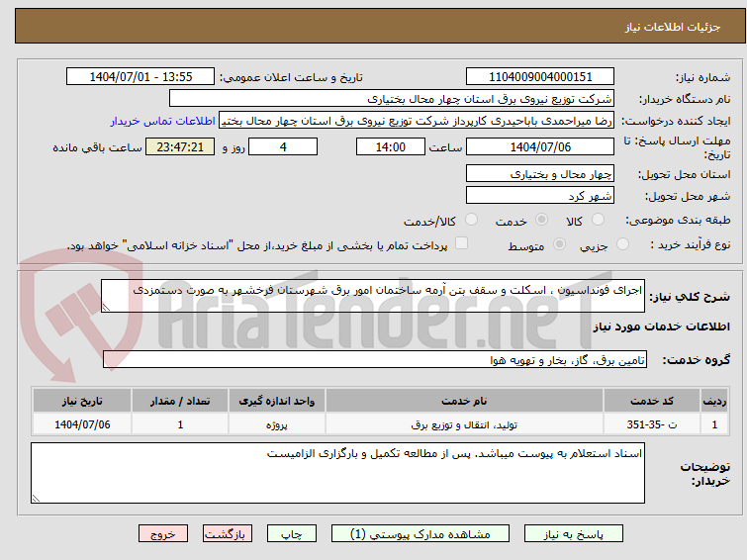Click the service group field تامین برق، گاز

coord(375,359)
